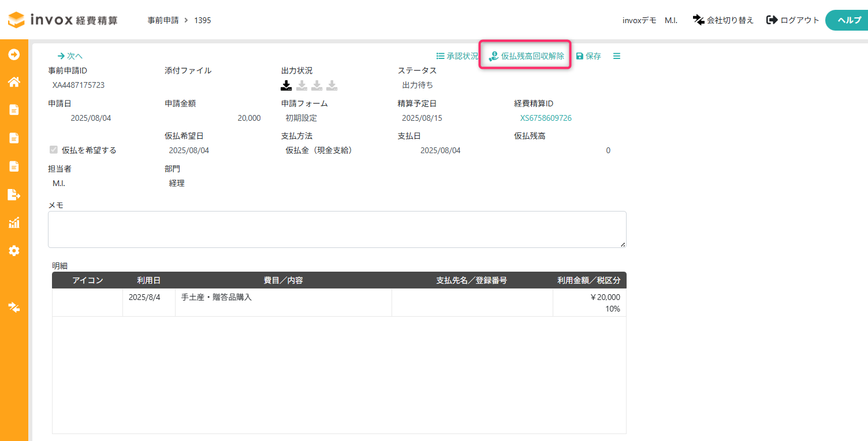Save the request with 保存
The width and height of the screenshot is (868, 441).
coord(588,56)
